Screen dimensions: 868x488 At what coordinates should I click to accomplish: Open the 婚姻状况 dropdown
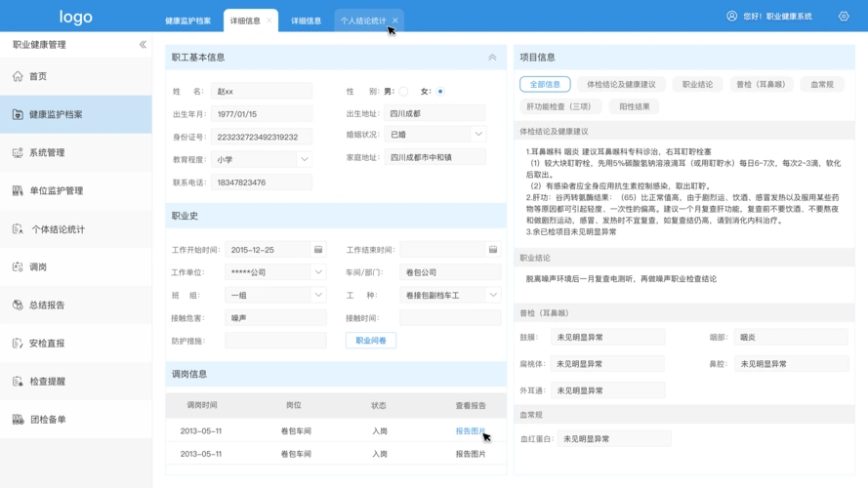[478, 134]
